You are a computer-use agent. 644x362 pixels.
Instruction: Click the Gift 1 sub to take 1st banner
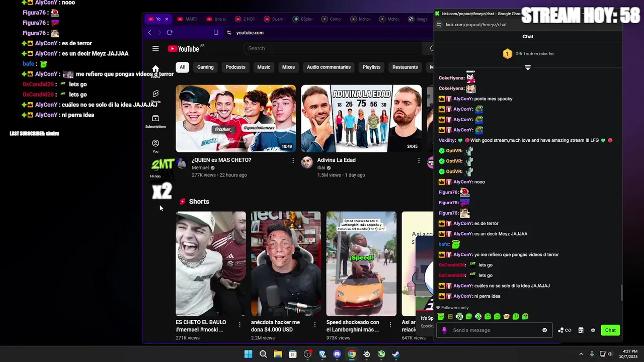click(x=528, y=54)
